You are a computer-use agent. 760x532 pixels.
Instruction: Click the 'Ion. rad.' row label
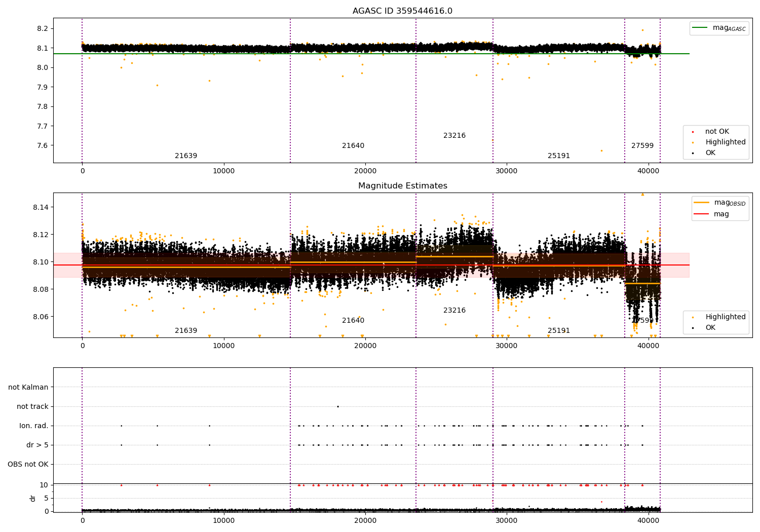[34, 426]
